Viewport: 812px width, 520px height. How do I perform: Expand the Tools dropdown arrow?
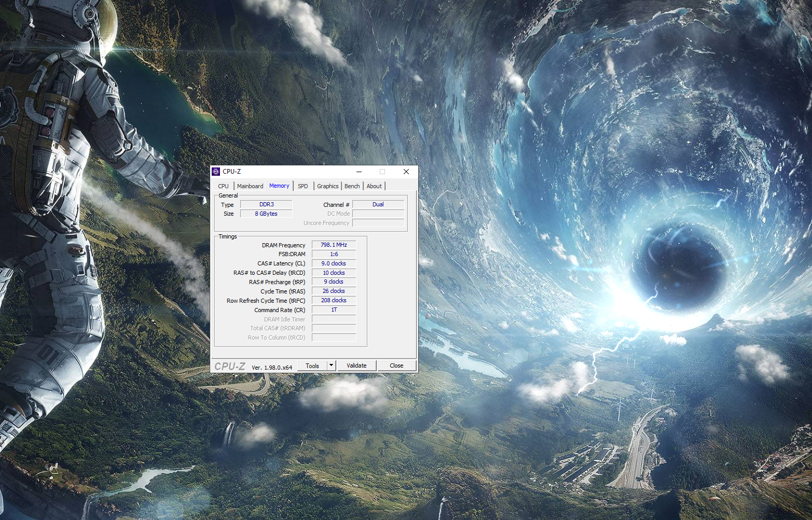tap(331, 366)
